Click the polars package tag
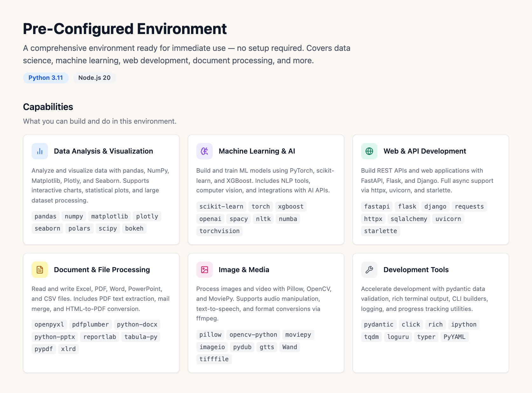 click(x=79, y=228)
